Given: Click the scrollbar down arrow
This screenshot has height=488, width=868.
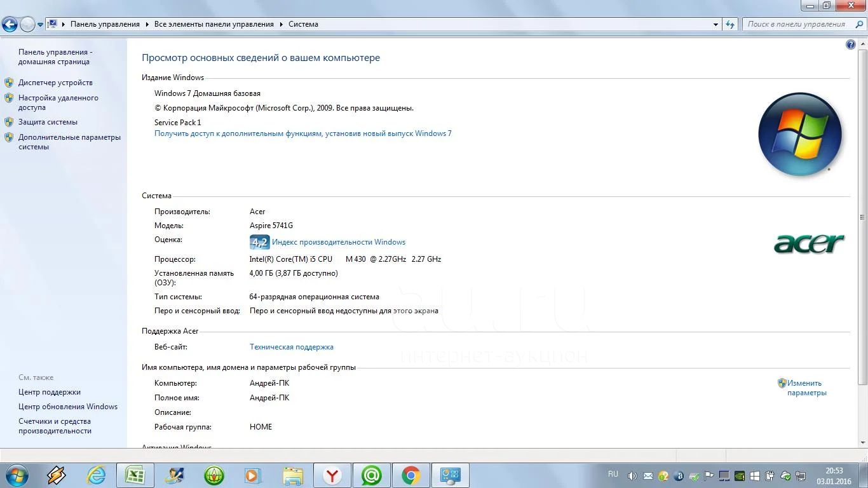Looking at the screenshot, I should click(862, 443).
